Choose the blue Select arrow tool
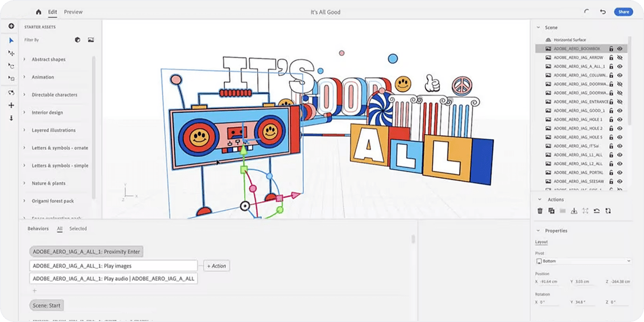This screenshot has height=322, width=644. coord(11,40)
